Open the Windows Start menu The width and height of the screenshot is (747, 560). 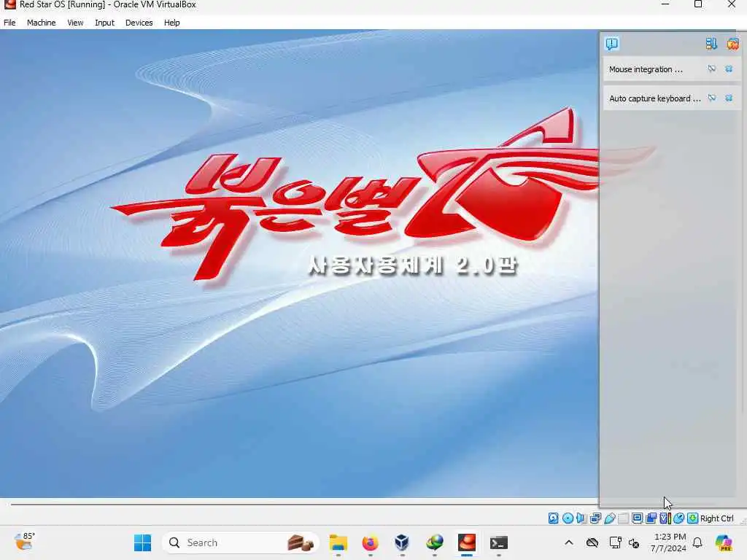click(x=142, y=542)
